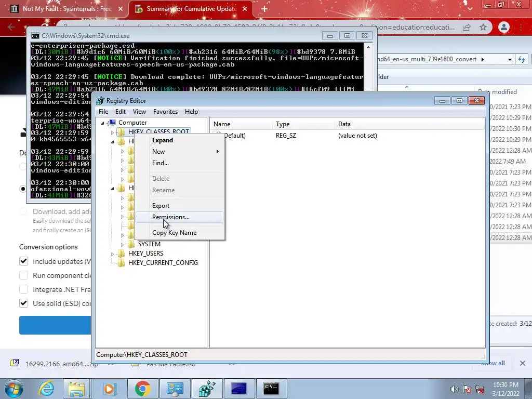Click the cmd.exe title bar icon
This screenshot has height=399, width=532.
[35, 36]
